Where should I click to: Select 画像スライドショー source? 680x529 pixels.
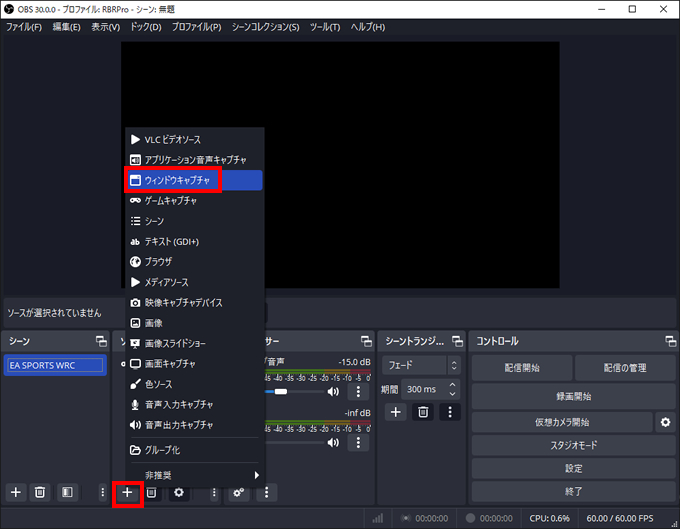coord(194,343)
